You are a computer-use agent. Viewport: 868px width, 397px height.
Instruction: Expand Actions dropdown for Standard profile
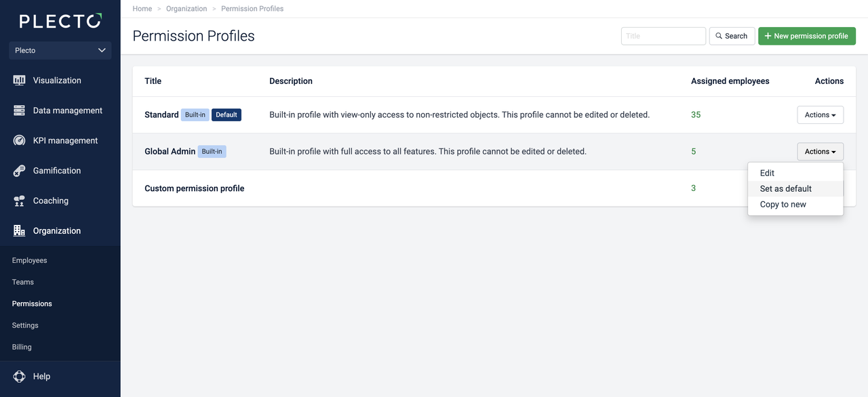point(820,115)
